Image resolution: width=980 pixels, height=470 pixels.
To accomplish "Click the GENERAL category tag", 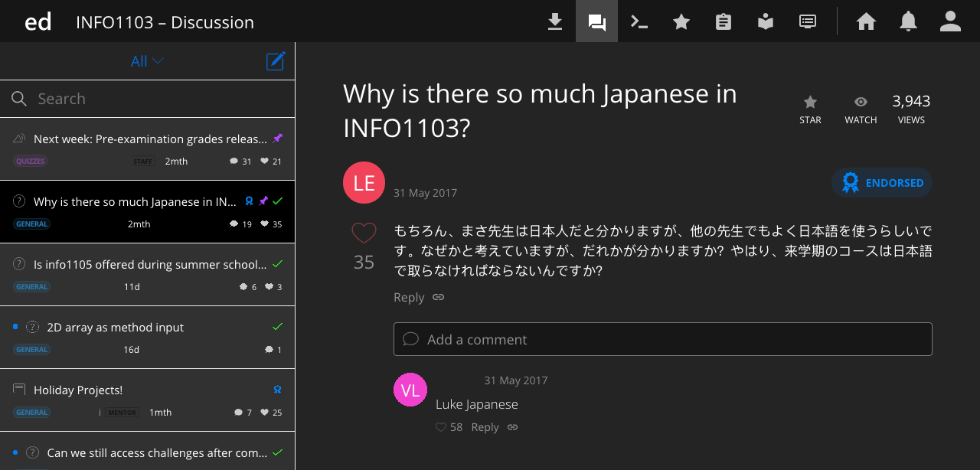I will pos(31,224).
